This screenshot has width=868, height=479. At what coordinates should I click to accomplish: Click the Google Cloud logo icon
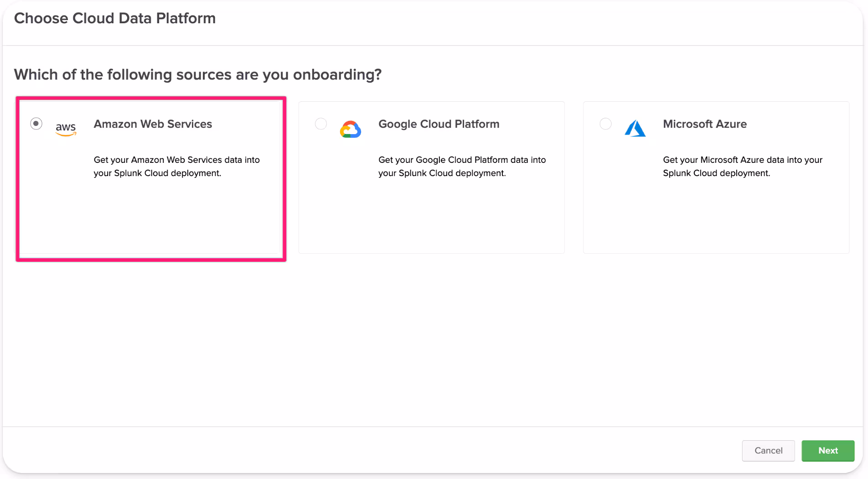coord(350,129)
